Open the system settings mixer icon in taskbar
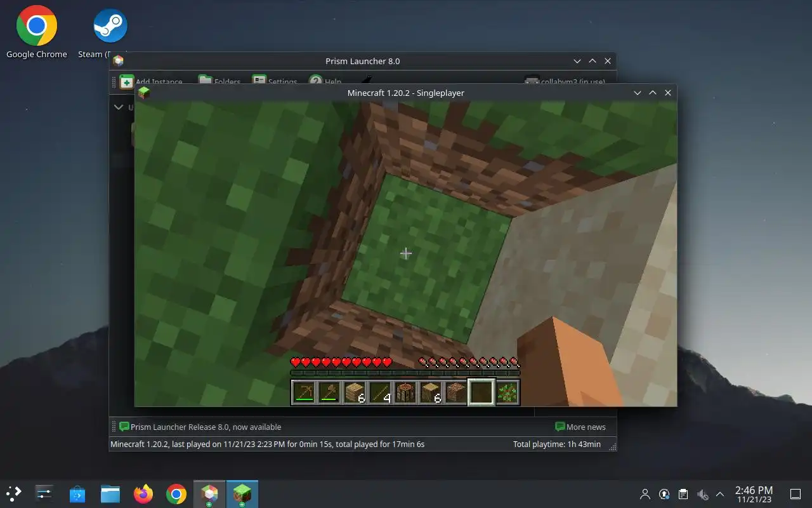812x508 pixels. click(44, 494)
